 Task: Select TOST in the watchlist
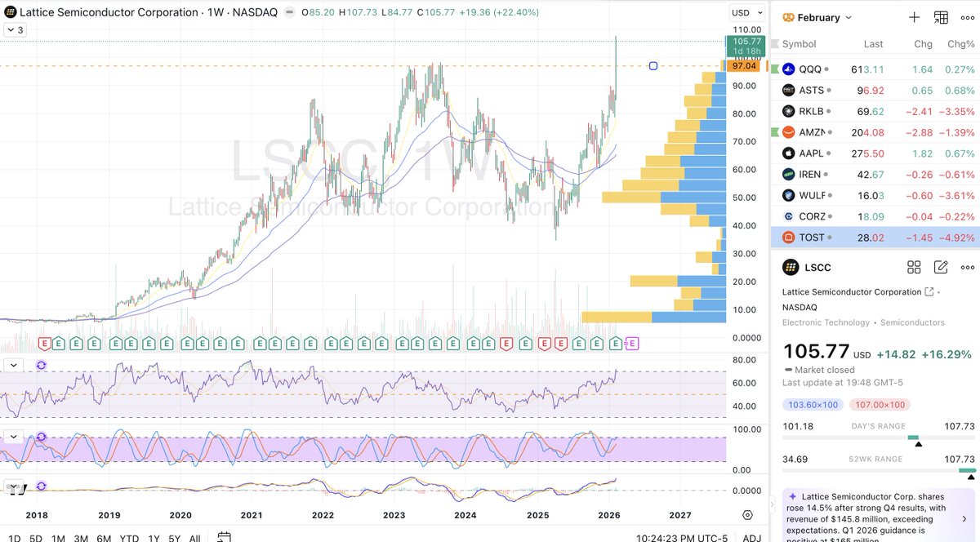[x=813, y=237]
